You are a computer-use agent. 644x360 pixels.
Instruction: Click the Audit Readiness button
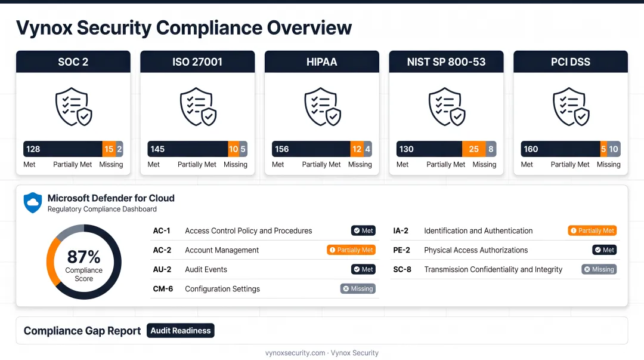point(180,330)
